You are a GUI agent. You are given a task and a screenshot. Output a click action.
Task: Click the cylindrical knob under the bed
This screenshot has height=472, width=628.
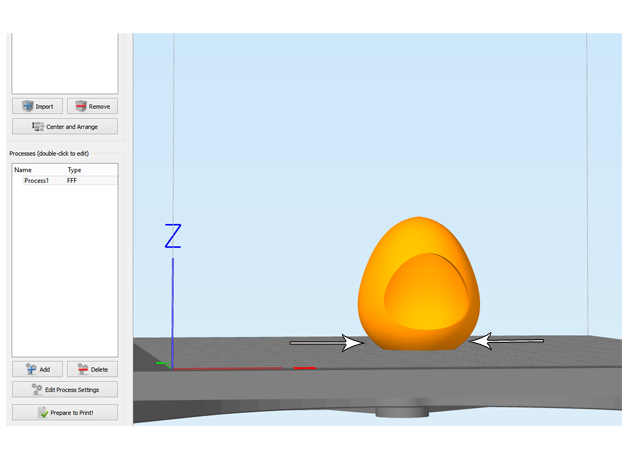[401, 410]
